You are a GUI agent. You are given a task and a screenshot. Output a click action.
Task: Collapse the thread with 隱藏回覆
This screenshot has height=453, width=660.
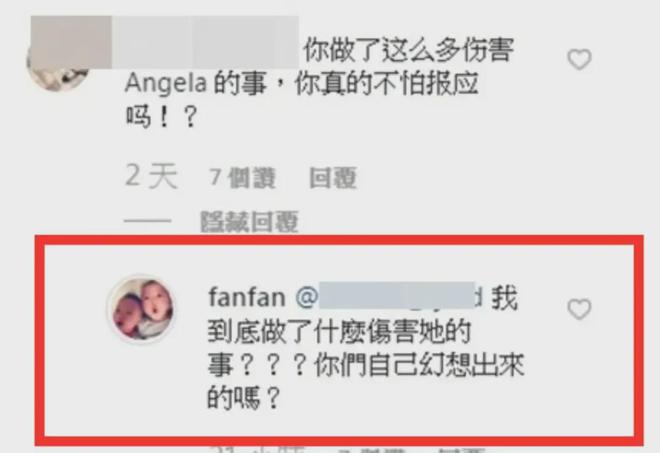[249, 221]
